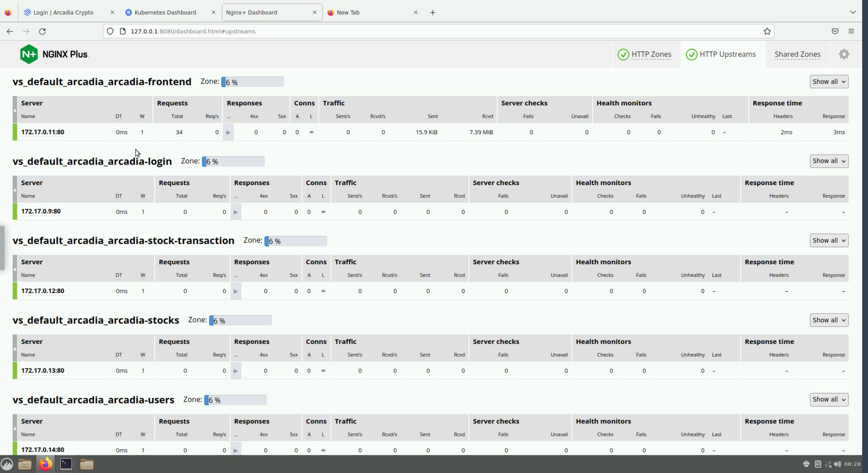Open Show all dropdown for arcadia-users upstream

click(x=829, y=399)
